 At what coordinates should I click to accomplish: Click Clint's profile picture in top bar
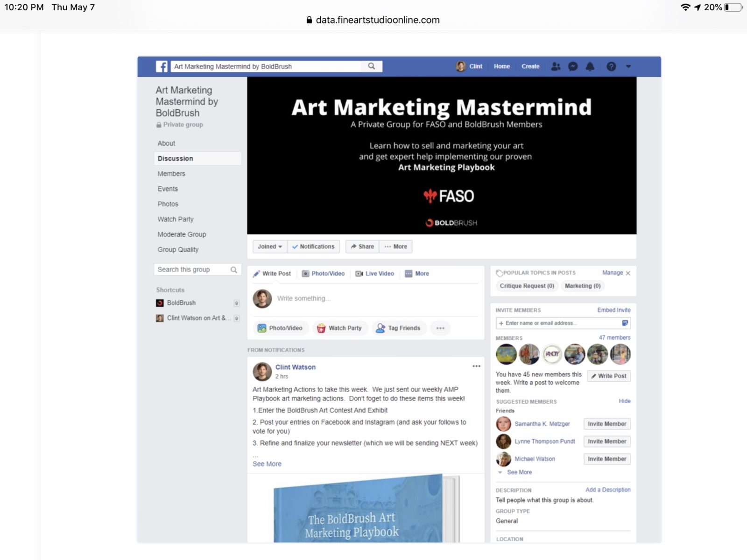point(461,66)
